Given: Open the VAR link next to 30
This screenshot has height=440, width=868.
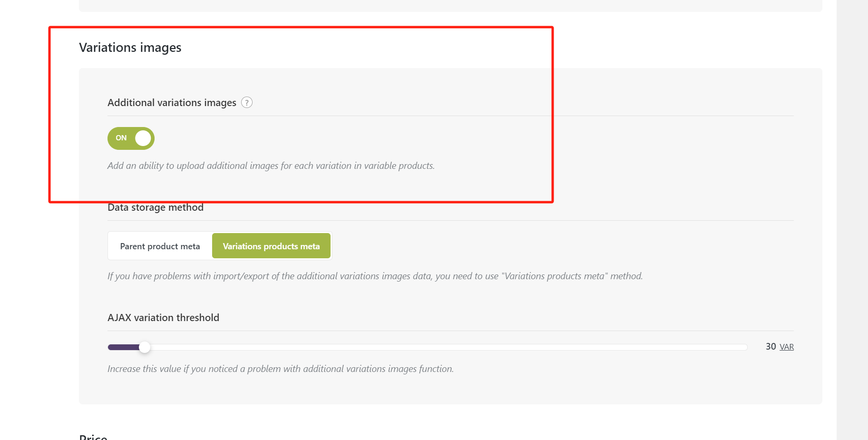Looking at the screenshot, I should tap(787, 347).
